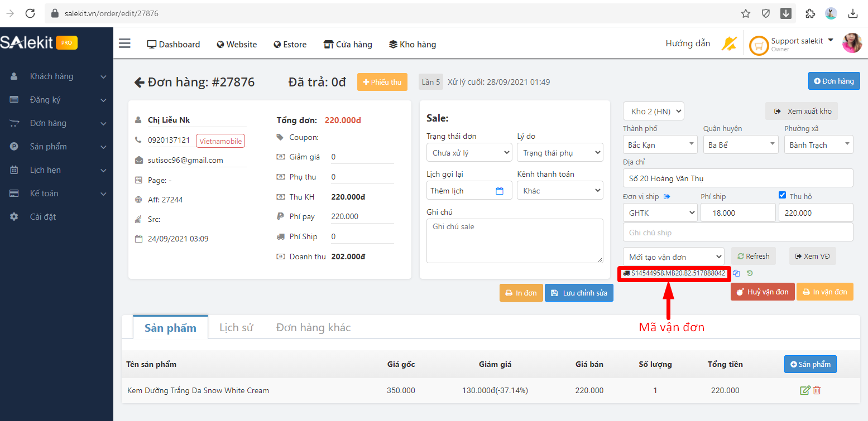Bookmark this page with the star icon
Viewport: 868px width, 421px height.
(746, 13)
